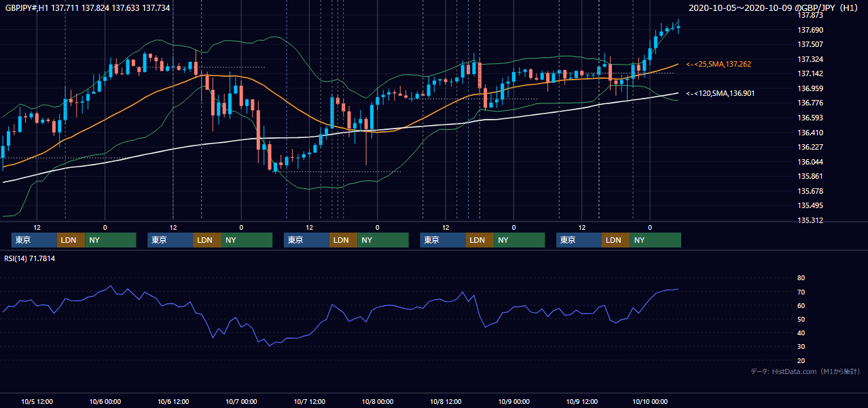Click the 10/9 12:00 time axis label
Image resolution: width=868 pixels, height=408 pixels.
click(582, 401)
